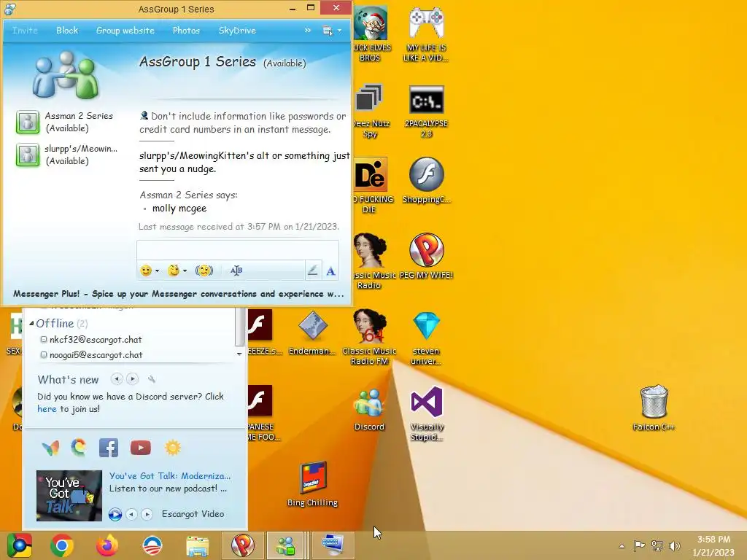Image resolution: width=747 pixels, height=560 pixels.
Task: Open Bing Chilling desktop shortcut
Action: [312, 484]
